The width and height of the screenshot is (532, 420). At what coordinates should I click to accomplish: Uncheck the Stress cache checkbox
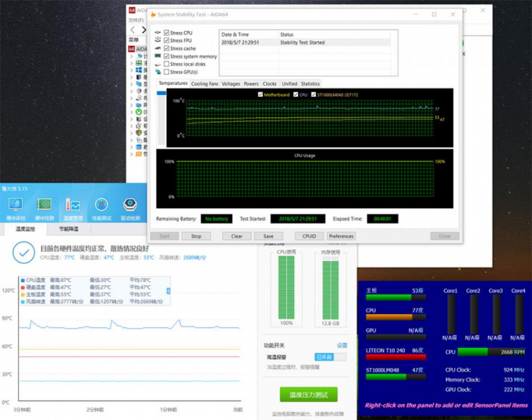tap(167, 49)
